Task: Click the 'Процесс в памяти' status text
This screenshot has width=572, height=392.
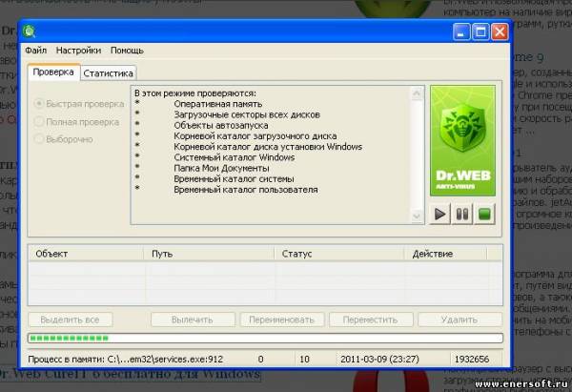Action: tap(126, 360)
